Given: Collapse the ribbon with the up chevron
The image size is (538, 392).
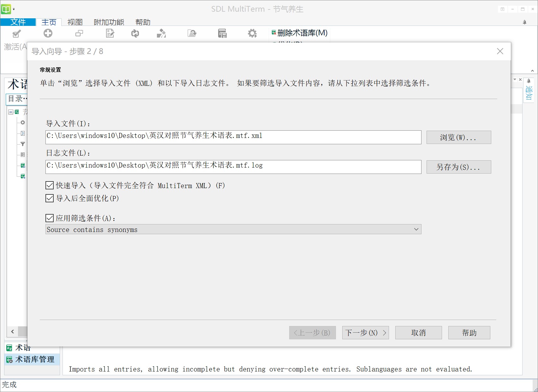Looking at the screenshot, I should tap(532, 71).
